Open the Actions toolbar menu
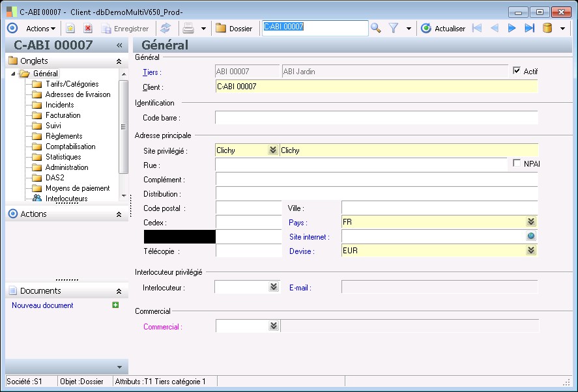The image size is (578, 392). [x=40, y=29]
